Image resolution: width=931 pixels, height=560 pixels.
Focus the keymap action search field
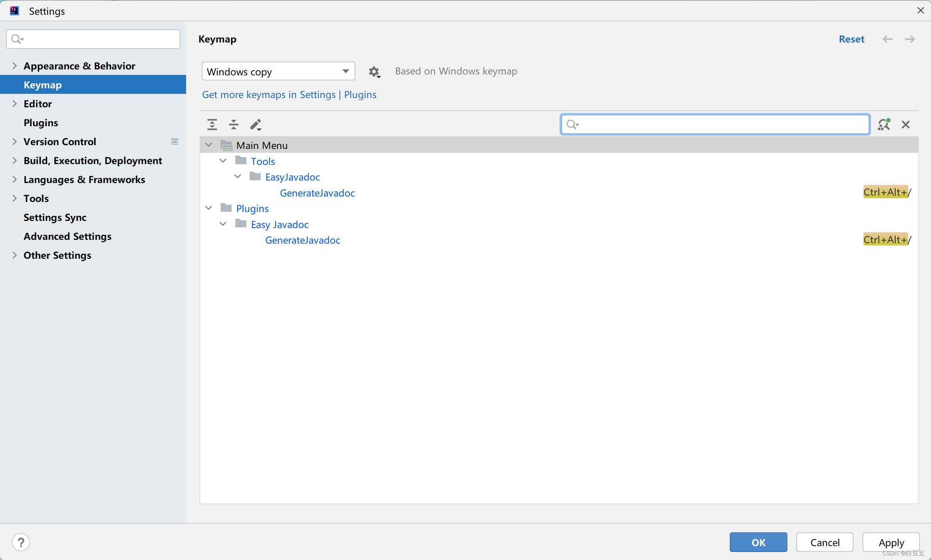point(715,124)
